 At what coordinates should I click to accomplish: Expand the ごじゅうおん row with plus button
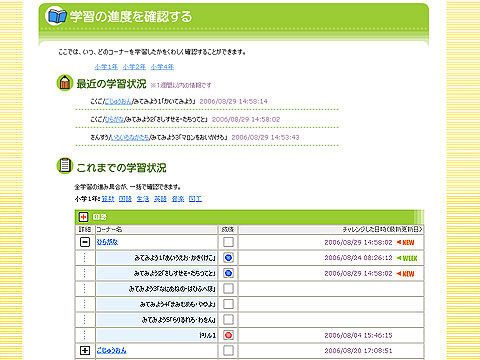85,350
